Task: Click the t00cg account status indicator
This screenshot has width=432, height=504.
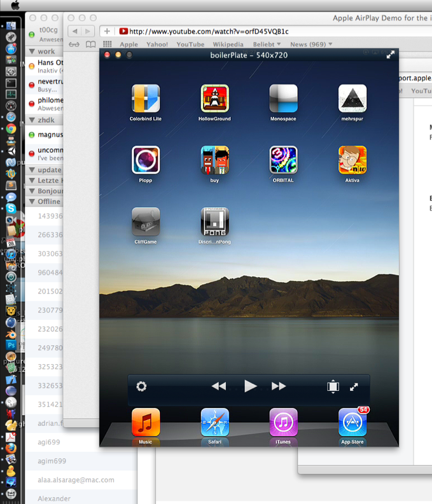Action: (32, 34)
